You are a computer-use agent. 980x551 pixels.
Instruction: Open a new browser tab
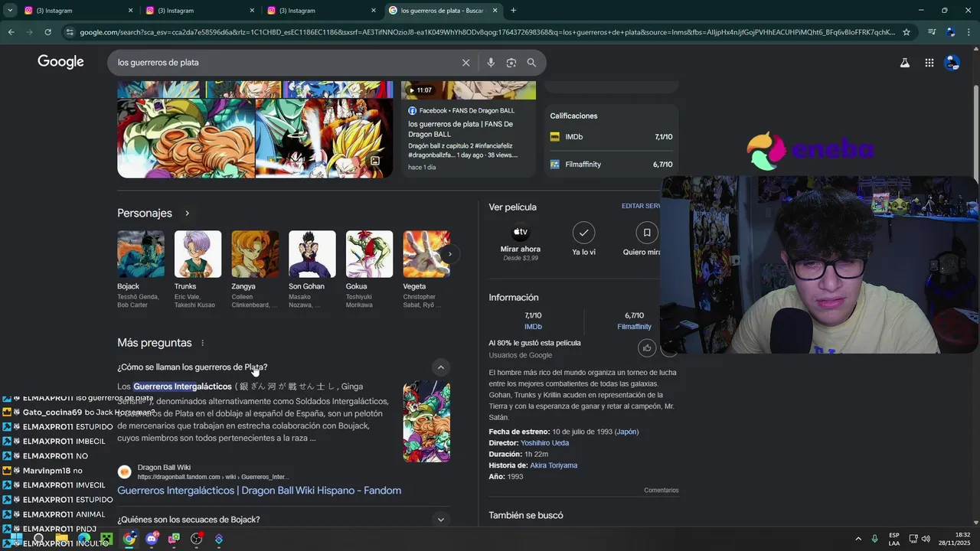(513, 11)
